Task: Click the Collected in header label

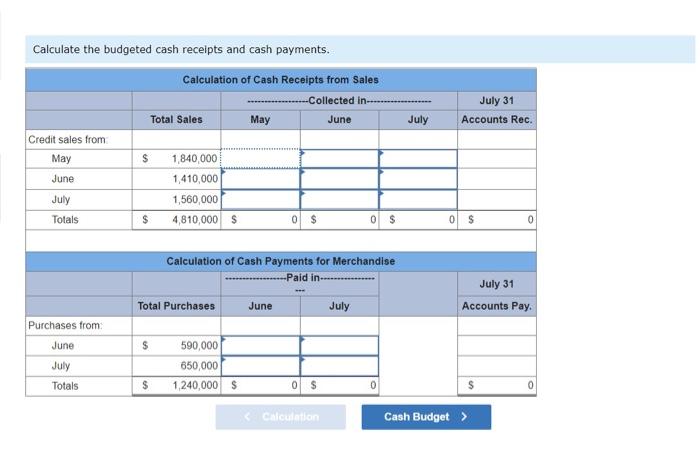Action: [x=338, y=101]
